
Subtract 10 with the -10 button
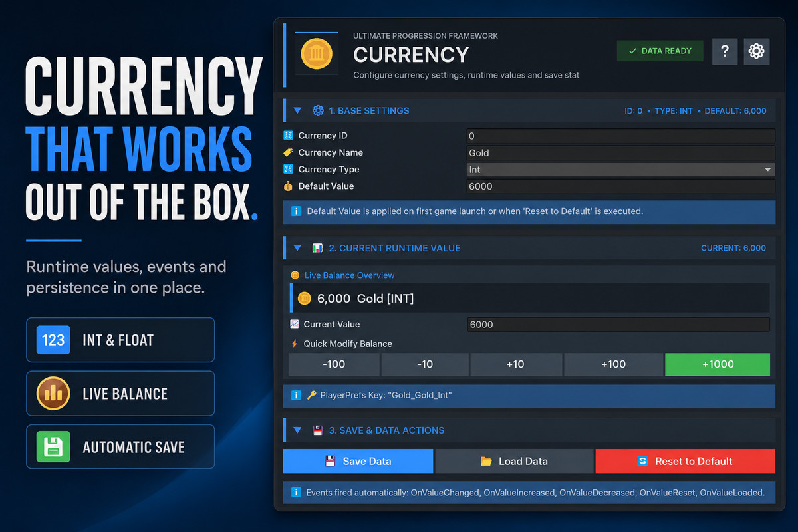point(424,364)
